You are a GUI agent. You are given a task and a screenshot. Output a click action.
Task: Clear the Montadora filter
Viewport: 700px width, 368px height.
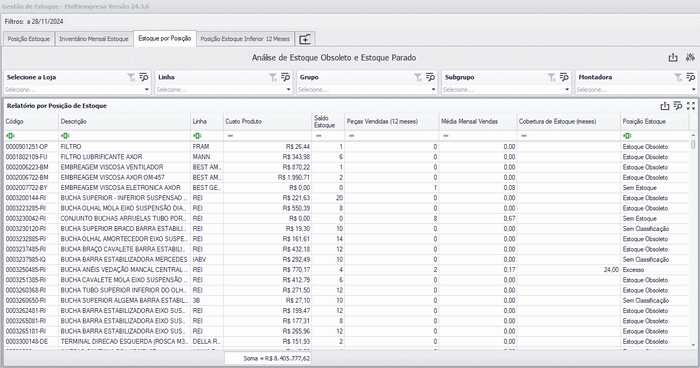[x=678, y=77]
